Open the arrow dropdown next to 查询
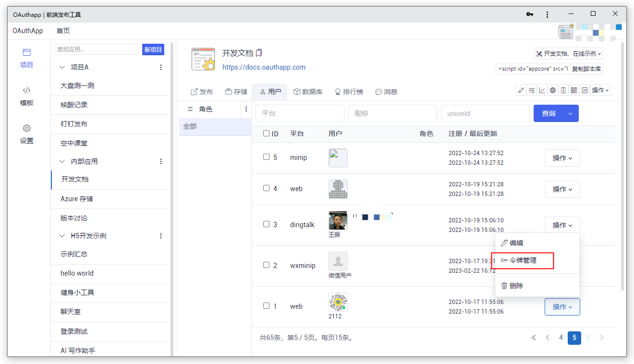 tap(571, 113)
